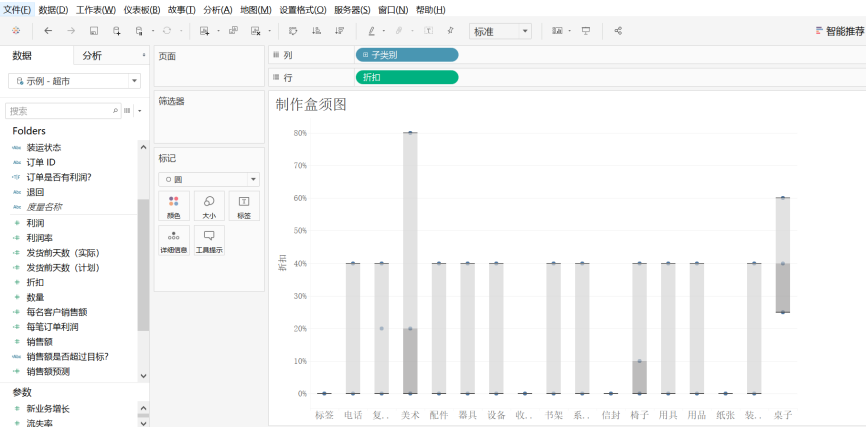This screenshot has width=866, height=427.
Task: Open the 智能推荐 Show Me panel
Action: coord(840,31)
